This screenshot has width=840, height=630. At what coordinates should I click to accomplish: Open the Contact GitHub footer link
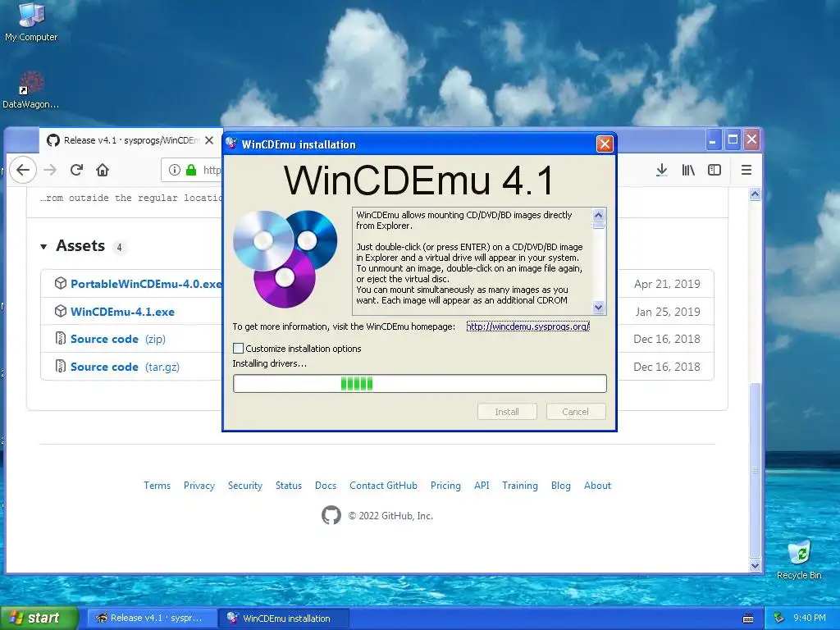click(x=384, y=486)
